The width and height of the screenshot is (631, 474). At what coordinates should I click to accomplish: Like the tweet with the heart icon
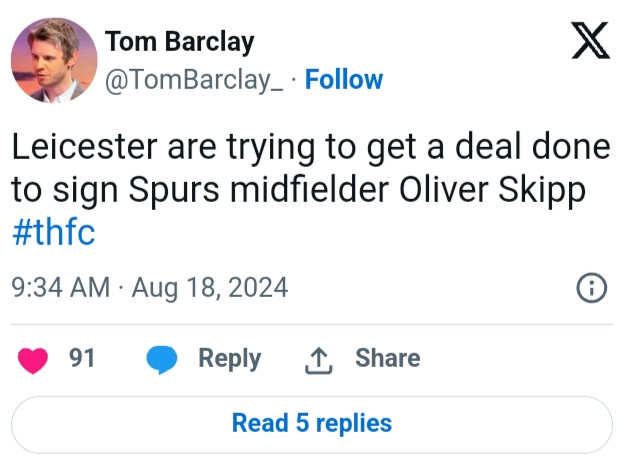(35, 359)
